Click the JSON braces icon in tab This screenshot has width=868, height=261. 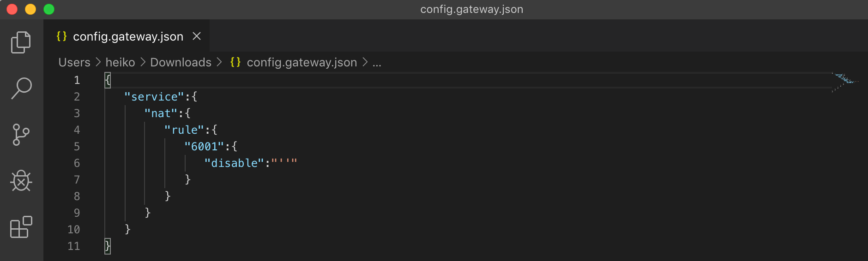[x=61, y=36]
